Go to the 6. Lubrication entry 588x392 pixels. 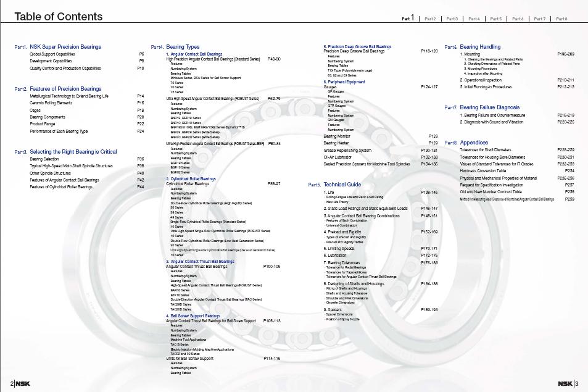(x=335, y=256)
